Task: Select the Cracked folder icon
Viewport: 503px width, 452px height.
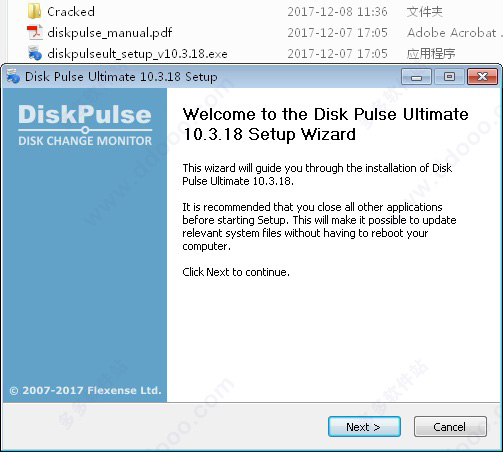Action: click(x=34, y=11)
